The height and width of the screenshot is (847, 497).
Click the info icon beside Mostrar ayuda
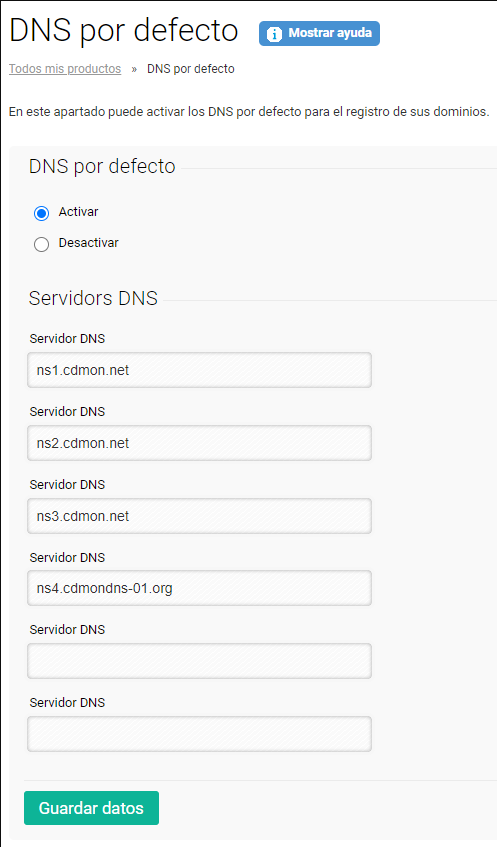(274, 34)
